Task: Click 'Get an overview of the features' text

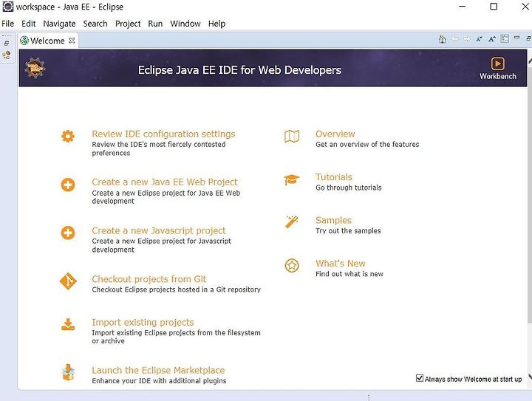Action: [x=367, y=145]
